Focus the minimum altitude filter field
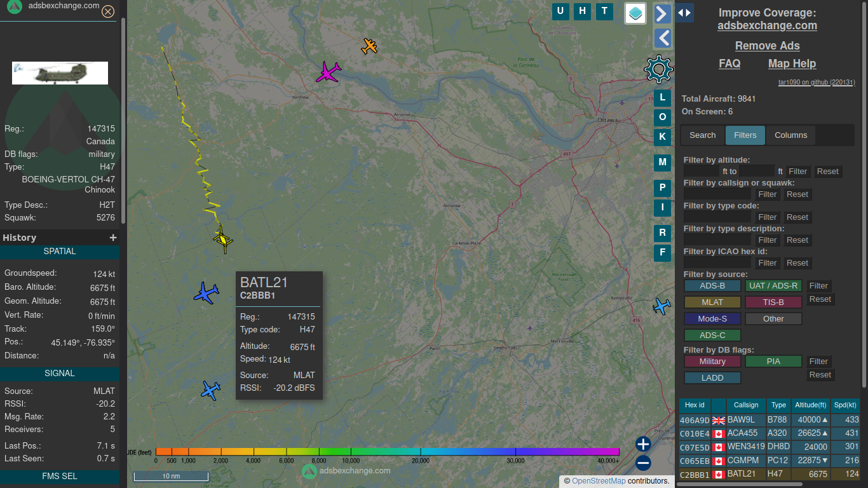This screenshot has width=868, height=488. pyautogui.click(x=702, y=172)
